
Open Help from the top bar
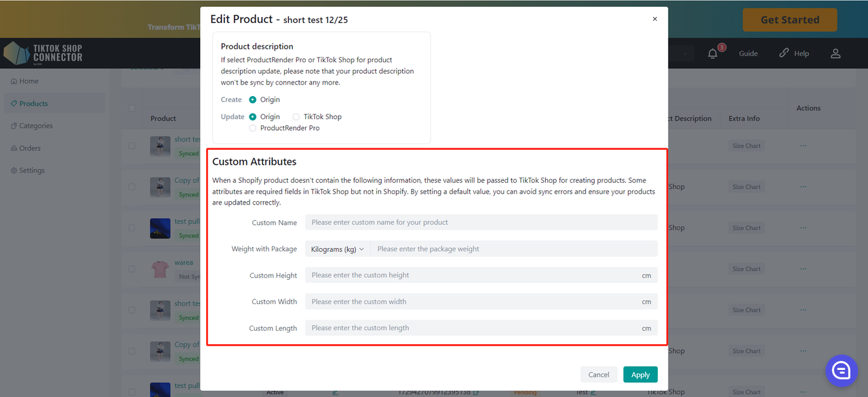coord(794,54)
